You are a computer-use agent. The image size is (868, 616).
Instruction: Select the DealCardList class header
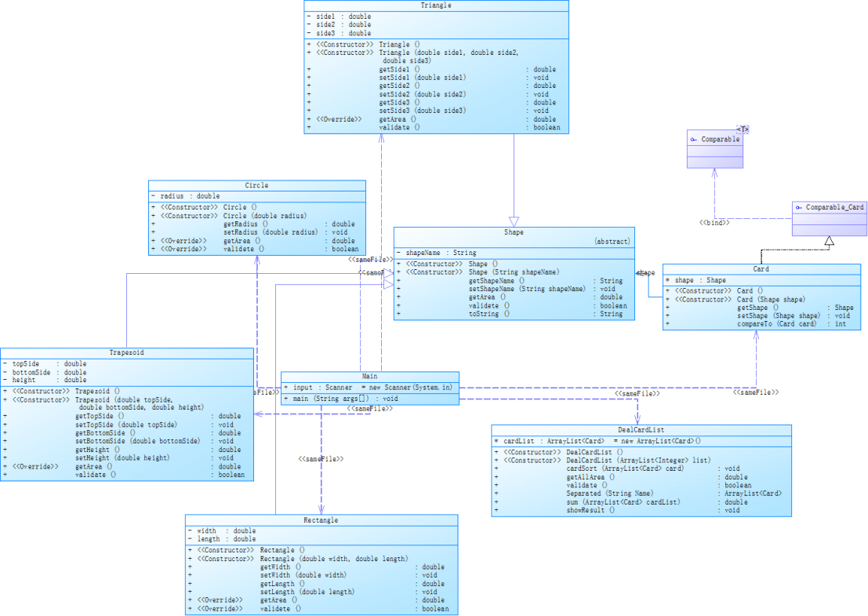point(641,430)
